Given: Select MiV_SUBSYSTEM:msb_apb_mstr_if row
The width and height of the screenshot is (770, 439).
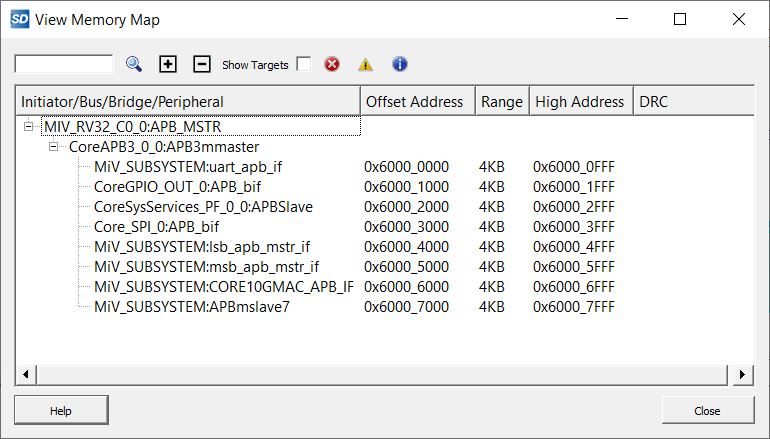Looking at the screenshot, I should 206,267.
